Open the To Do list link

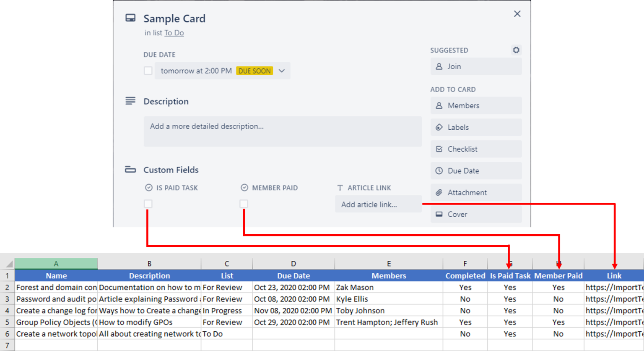(x=174, y=33)
